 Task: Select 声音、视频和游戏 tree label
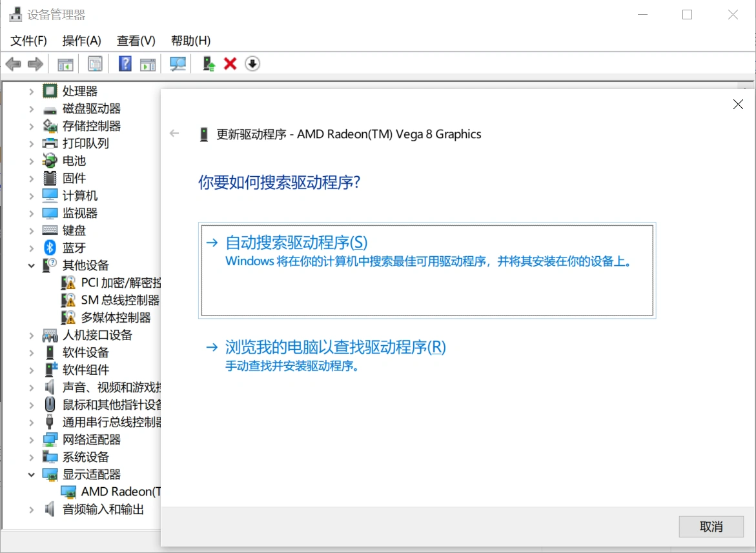point(112,387)
